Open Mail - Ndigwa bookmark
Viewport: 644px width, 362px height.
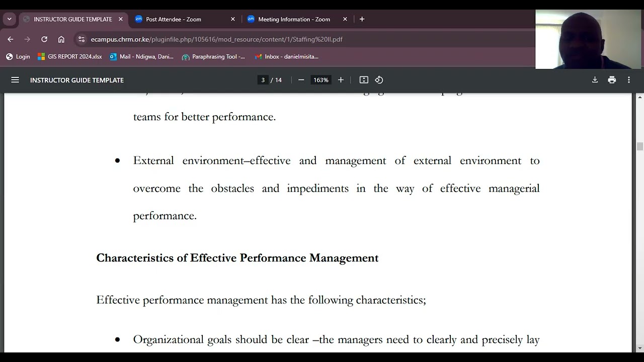tap(141, 57)
